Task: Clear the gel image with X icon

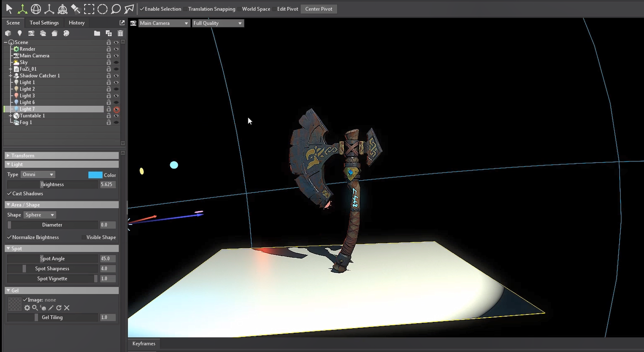Action: coord(67,308)
